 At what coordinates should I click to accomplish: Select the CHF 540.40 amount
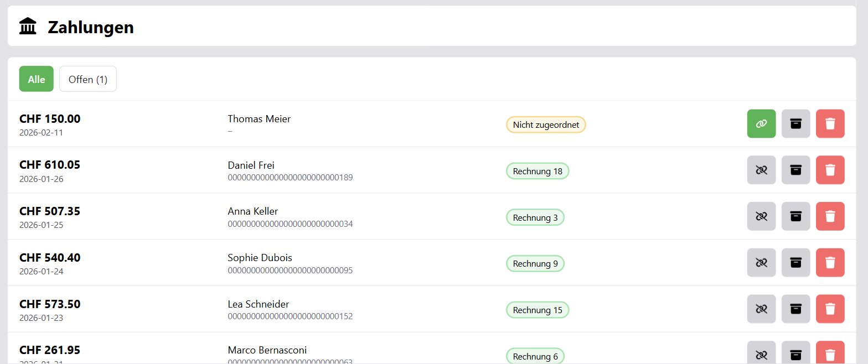tap(50, 258)
